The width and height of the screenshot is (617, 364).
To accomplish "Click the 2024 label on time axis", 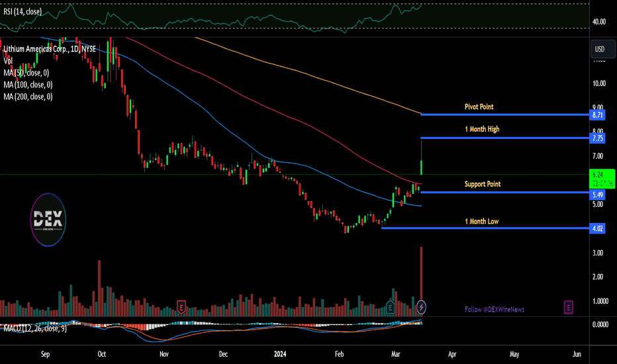I will [280, 354].
